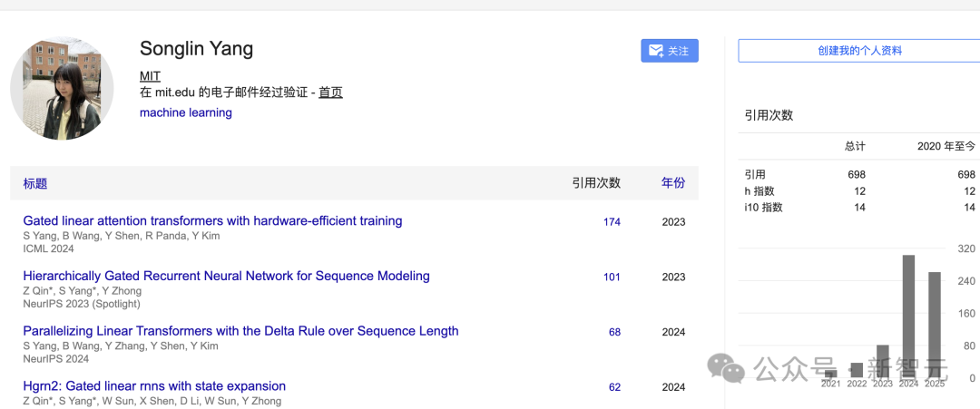
Task: Open Parallelizing Linear Transformers Delta Rule paper
Action: coord(240,330)
